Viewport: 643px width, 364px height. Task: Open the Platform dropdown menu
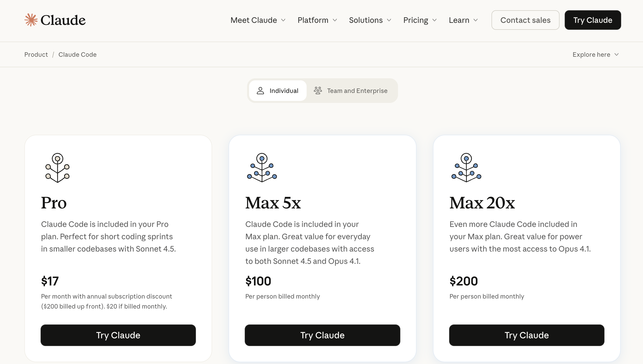[317, 20]
